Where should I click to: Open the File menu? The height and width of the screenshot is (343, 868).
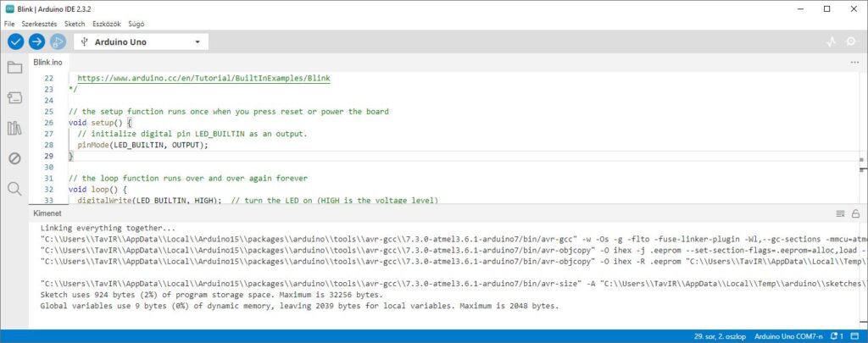[9, 24]
